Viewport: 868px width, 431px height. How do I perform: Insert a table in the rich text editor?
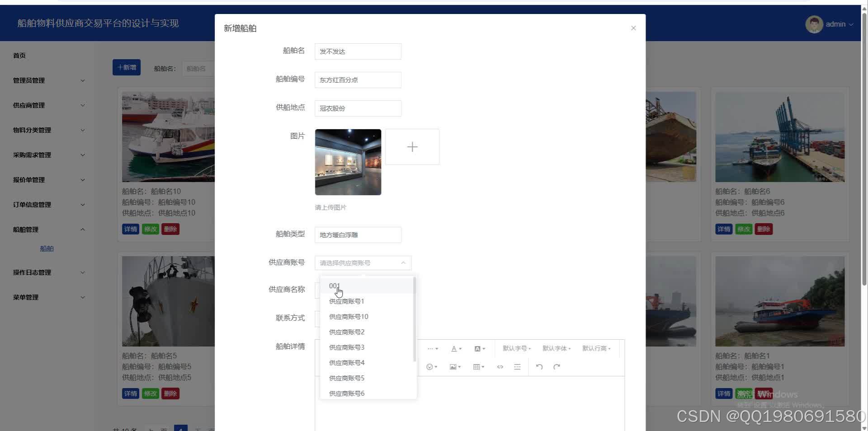tap(477, 366)
